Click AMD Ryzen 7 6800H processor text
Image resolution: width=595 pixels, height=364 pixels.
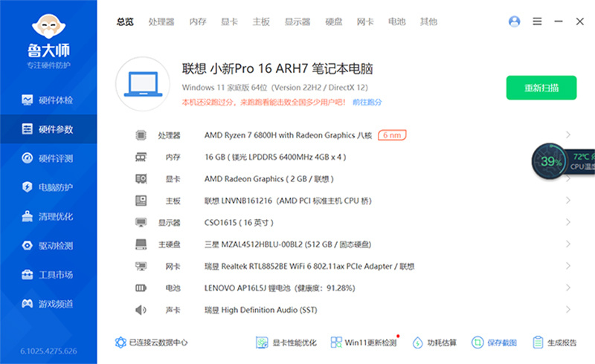pos(288,135)
